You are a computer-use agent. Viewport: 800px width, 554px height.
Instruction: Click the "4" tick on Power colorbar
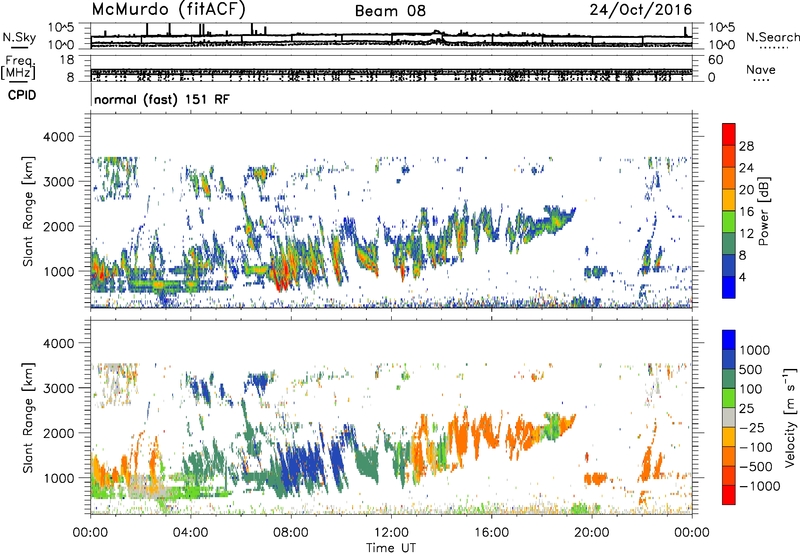click(x=742, y=277)
